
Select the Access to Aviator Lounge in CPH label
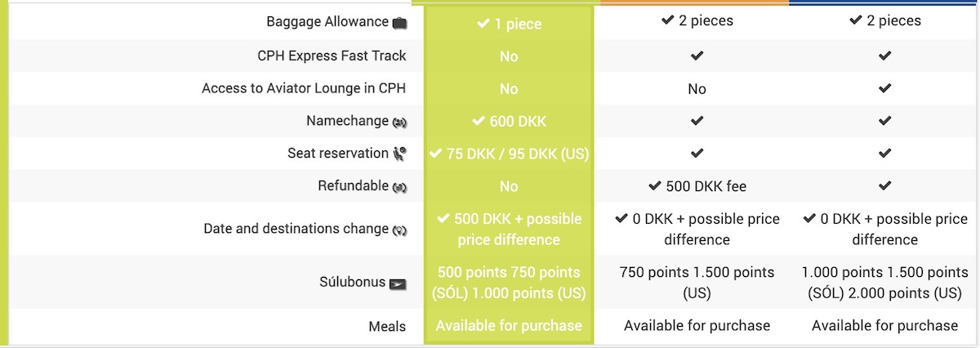pos(304,88)
